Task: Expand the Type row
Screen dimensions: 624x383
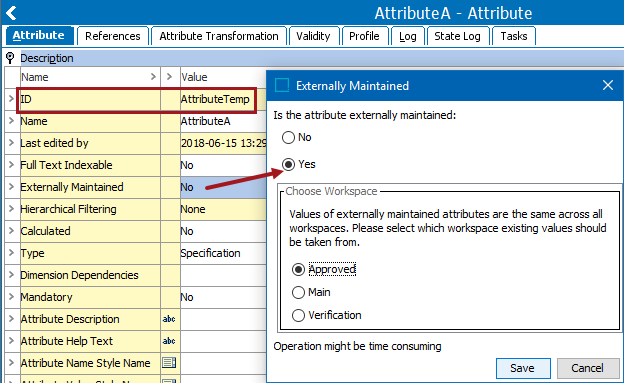Action: (12, 253)
